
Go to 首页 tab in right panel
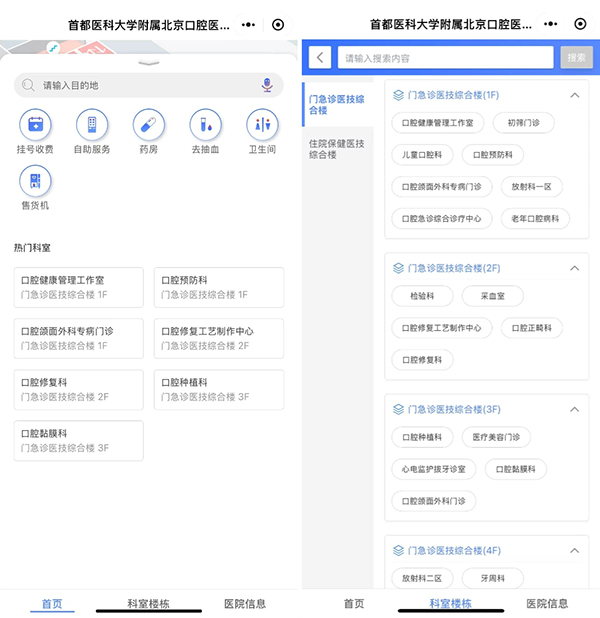(354, 604)
